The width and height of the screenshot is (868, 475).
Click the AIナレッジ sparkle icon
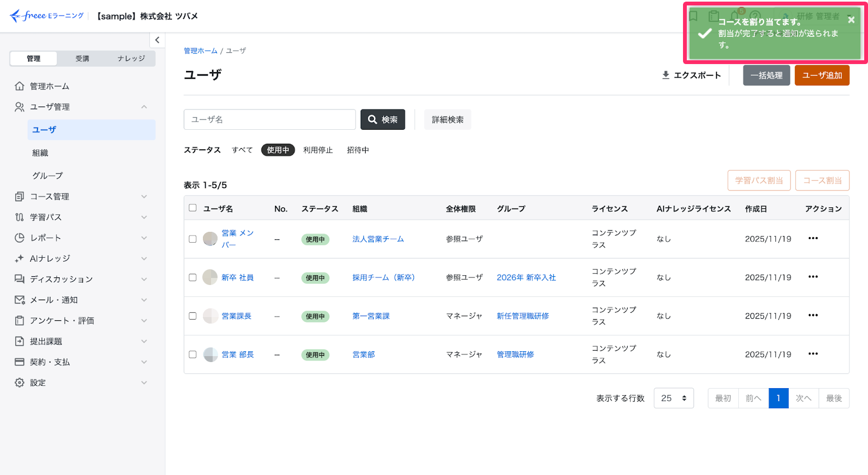(20, 258)
